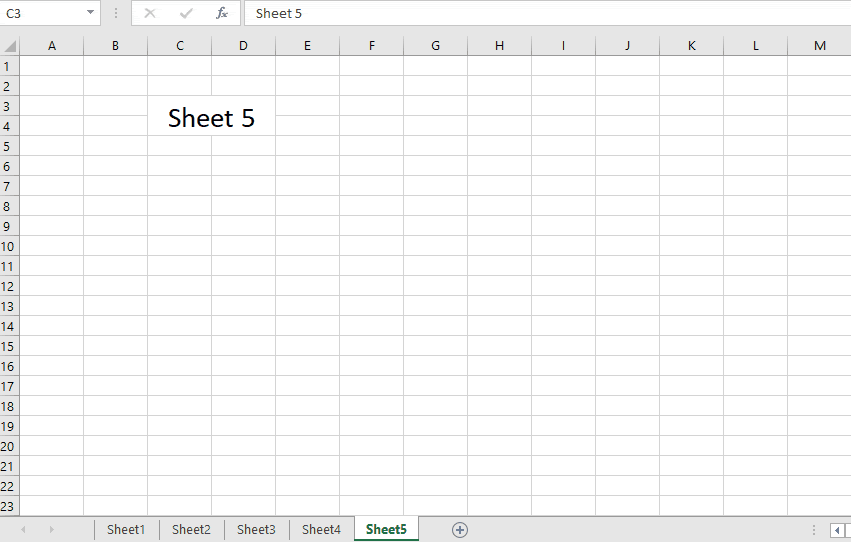Select column C header

point(180,46)
